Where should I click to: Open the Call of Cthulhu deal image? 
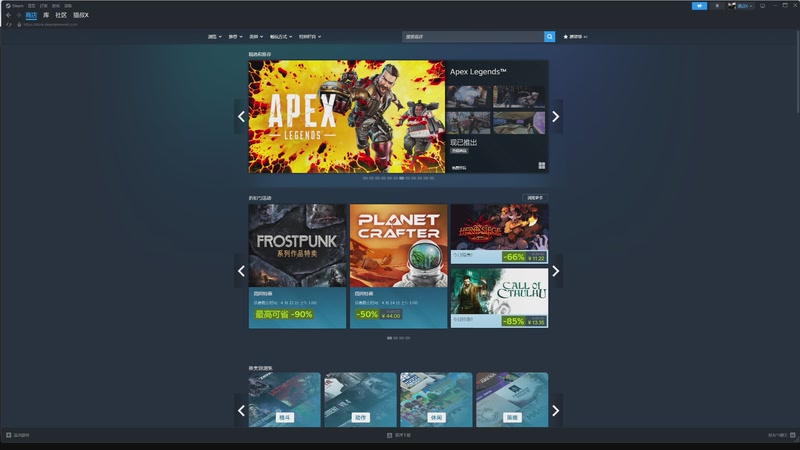(x=499, y=291)
